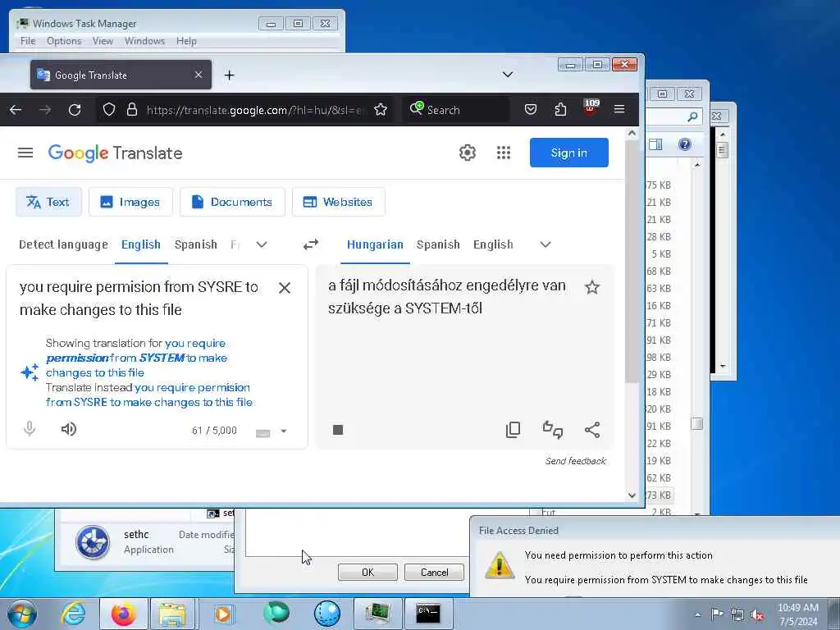Image resolution: width=840 pixels, height=630 pixels.
Task: Expand more target languages
Action: tap(546, 244)
